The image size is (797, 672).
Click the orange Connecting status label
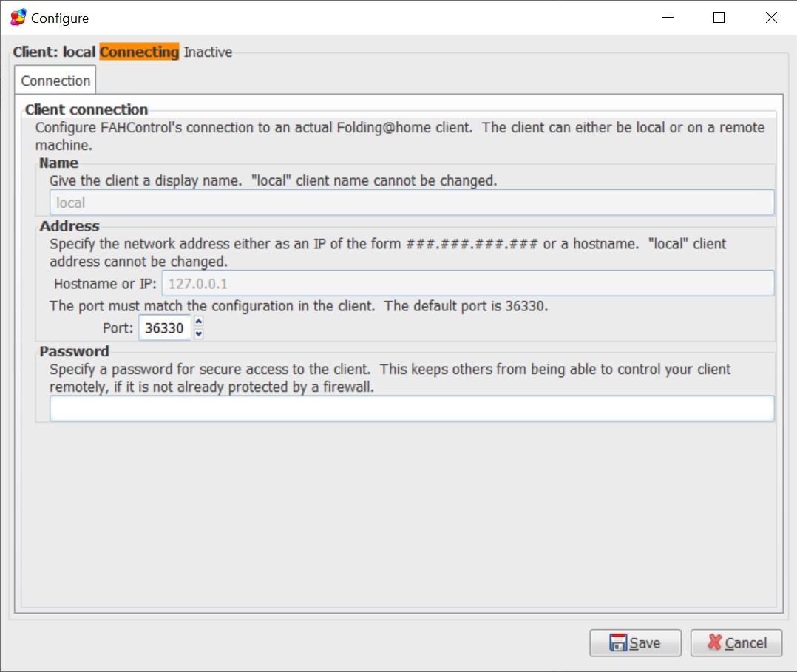[139, 52]
